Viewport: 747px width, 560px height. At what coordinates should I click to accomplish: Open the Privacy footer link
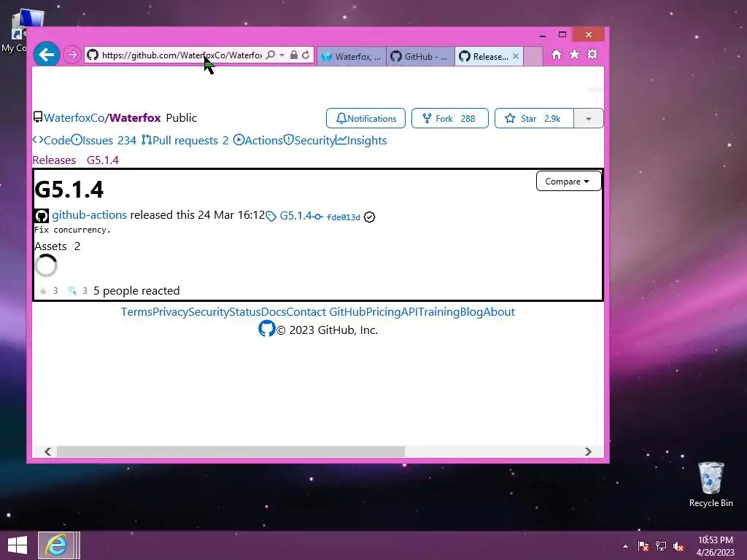[x=170, y=312]
